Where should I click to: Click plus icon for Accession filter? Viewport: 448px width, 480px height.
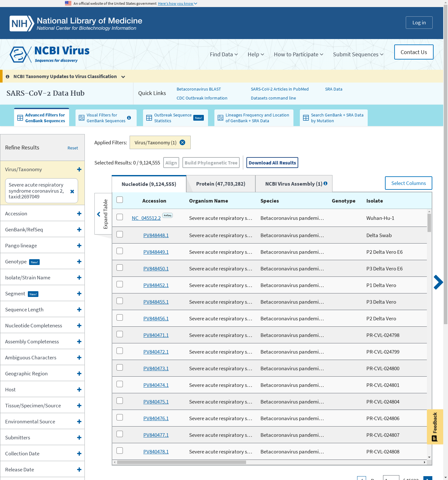[79, 213]
